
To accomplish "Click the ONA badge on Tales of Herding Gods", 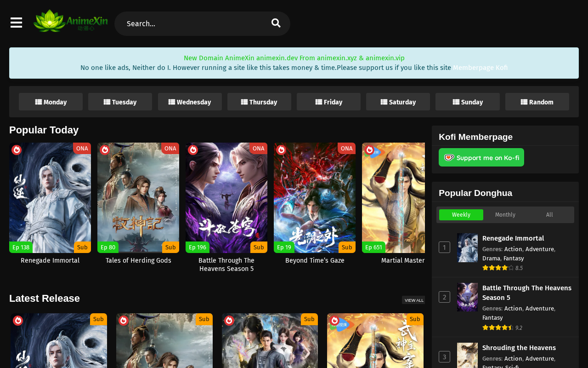I will pos(170,148).
